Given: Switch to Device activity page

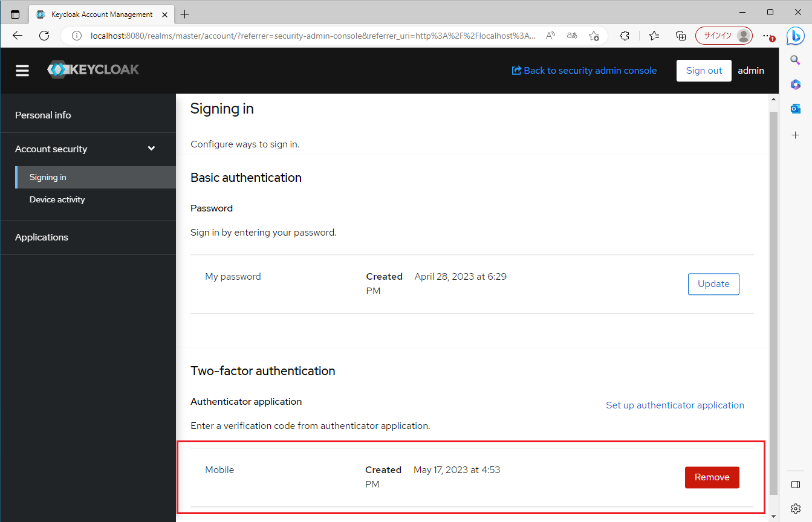Looking at the screenshot, I should tap(57, 199).
